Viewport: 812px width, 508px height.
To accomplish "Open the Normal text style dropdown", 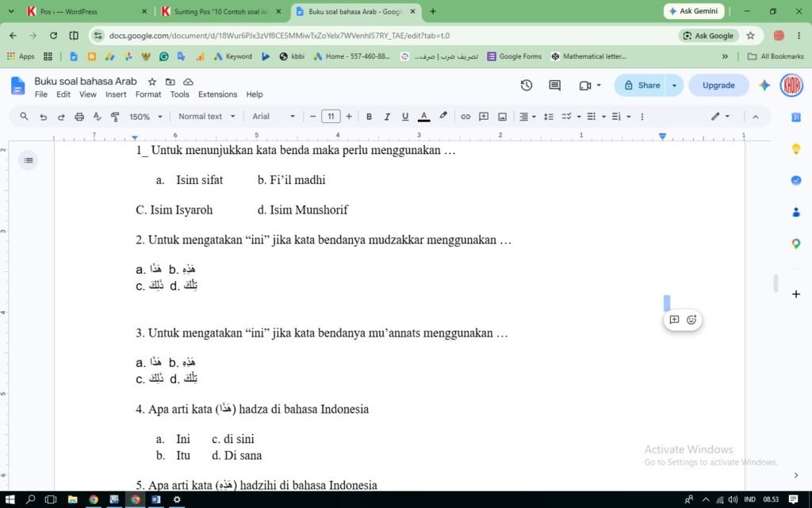I will [206, 117].
